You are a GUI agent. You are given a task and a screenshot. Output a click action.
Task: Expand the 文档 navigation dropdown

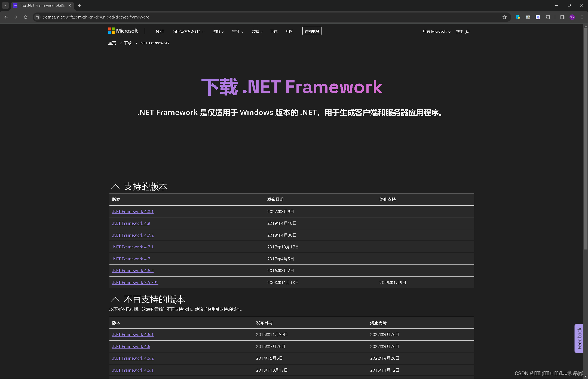(x=257, y=32)
